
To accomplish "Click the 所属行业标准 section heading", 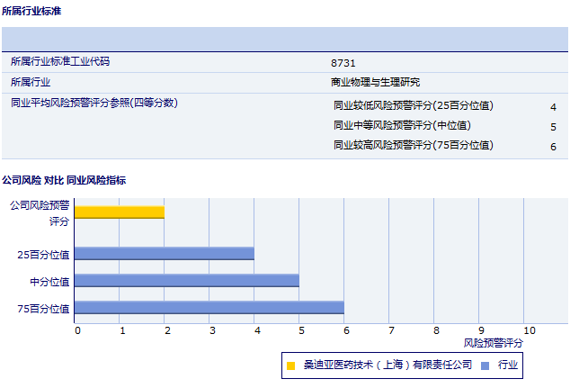I will tap(31, 11).
